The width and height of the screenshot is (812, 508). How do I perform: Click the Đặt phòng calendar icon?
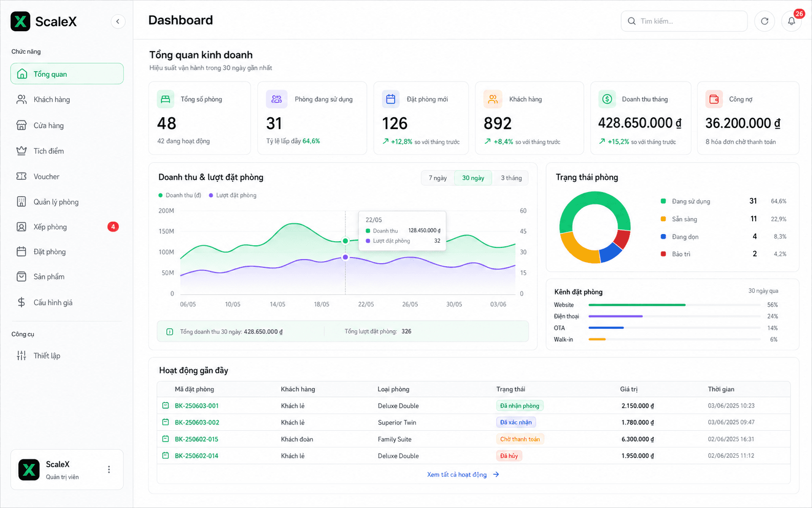point(22,251)
